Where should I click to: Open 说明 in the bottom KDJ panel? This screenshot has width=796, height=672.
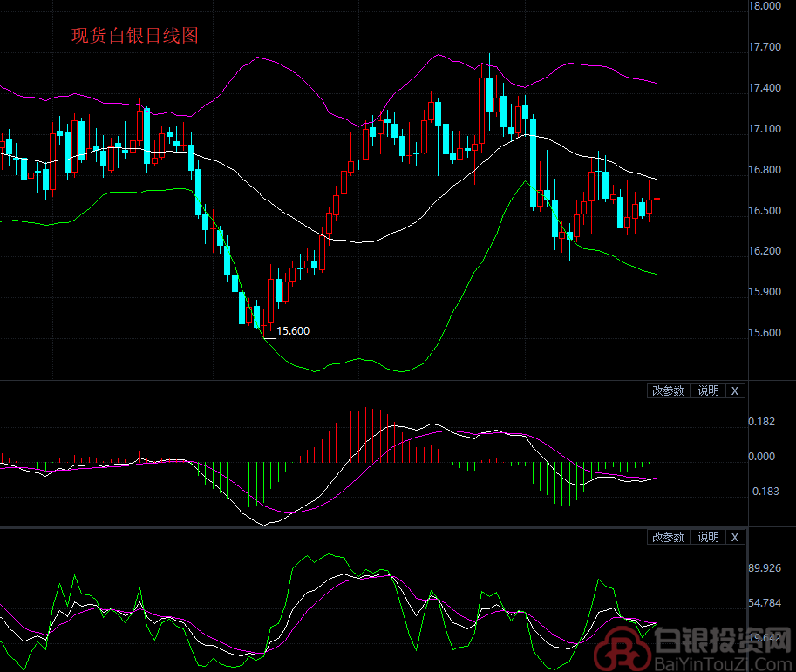tap(708, 537)
